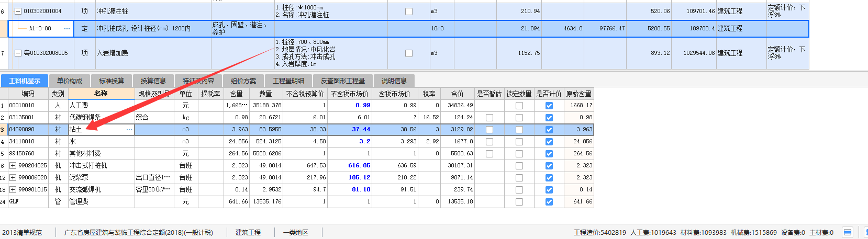Click the ellipsis button beside code A1-3-68
868x239 pixels.
(67, 29)
